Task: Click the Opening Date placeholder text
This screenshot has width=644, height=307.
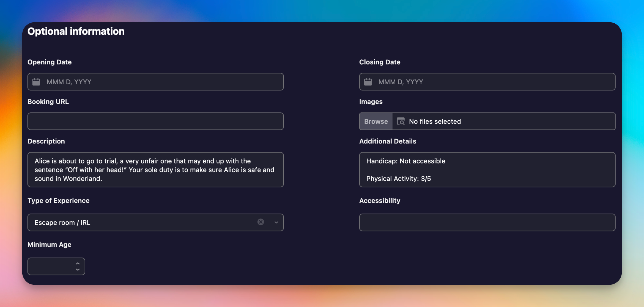Action: [69, 82]
